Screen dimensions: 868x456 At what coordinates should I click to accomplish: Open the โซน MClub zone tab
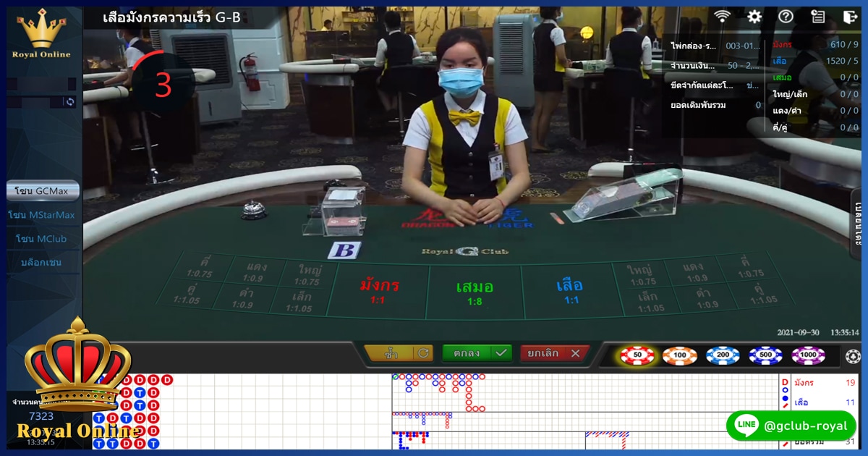[42, 239]
